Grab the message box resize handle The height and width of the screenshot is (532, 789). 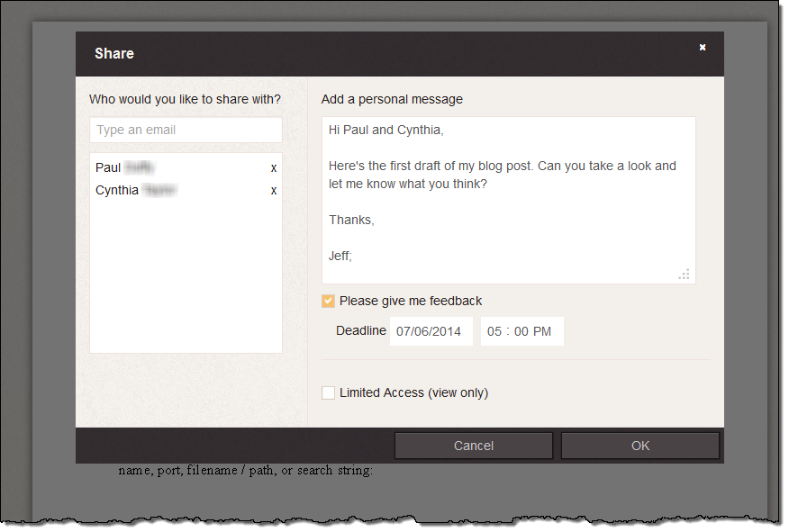(685, 275)
